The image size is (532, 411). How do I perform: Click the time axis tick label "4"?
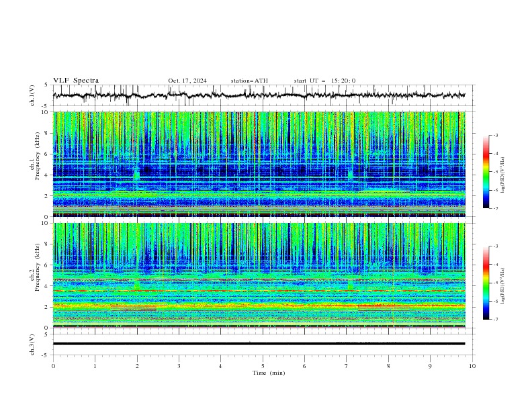click(220, 366)
